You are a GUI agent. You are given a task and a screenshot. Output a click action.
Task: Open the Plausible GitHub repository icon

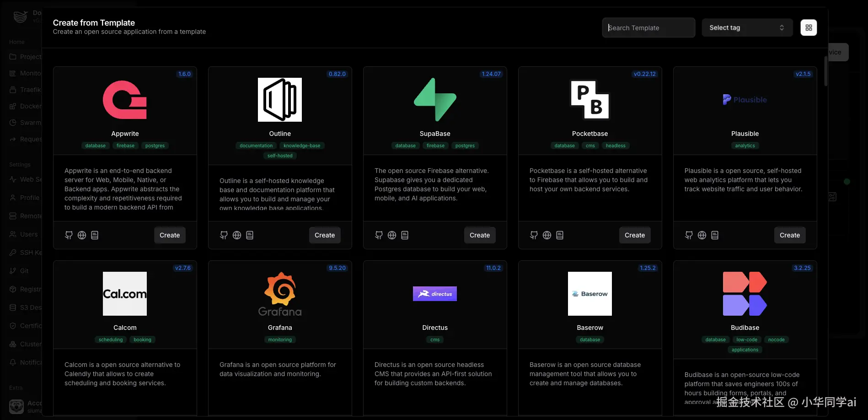pos(689,235)
